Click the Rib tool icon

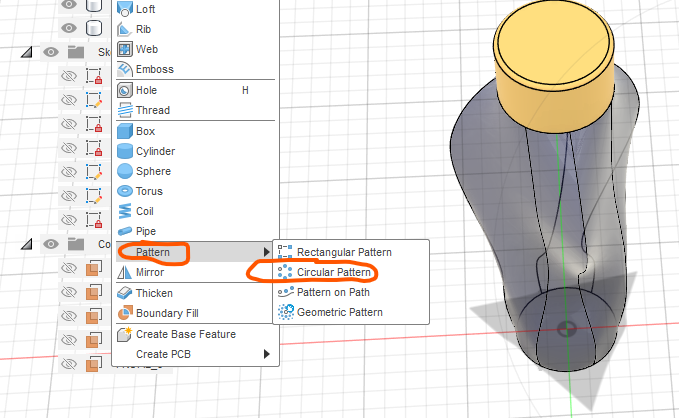click(125, 29)
